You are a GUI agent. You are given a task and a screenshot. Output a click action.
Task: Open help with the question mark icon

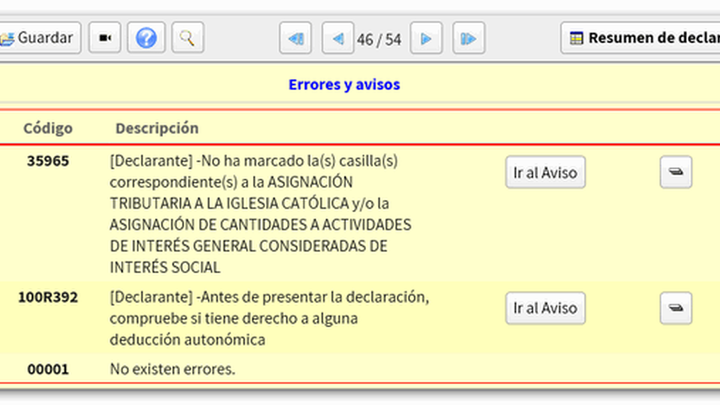[x=146, y=38]
